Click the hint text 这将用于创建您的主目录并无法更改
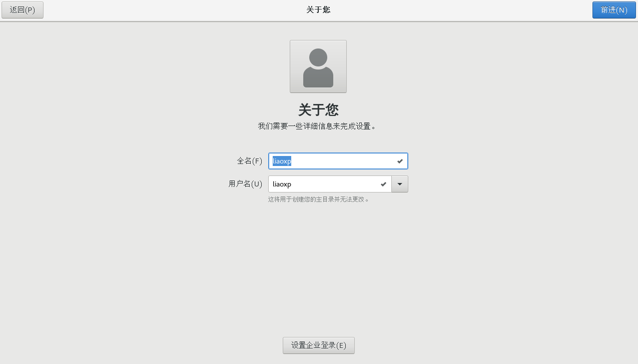Image resolution: width=638 pixels, height=364 pixels. pos(319,199)
